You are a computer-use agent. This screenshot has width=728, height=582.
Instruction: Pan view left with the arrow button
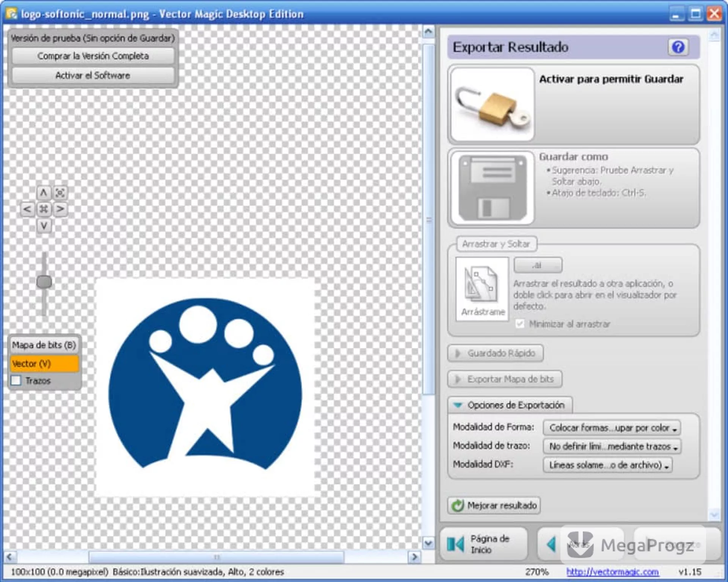pyautogui.click(x=27, y=209)
